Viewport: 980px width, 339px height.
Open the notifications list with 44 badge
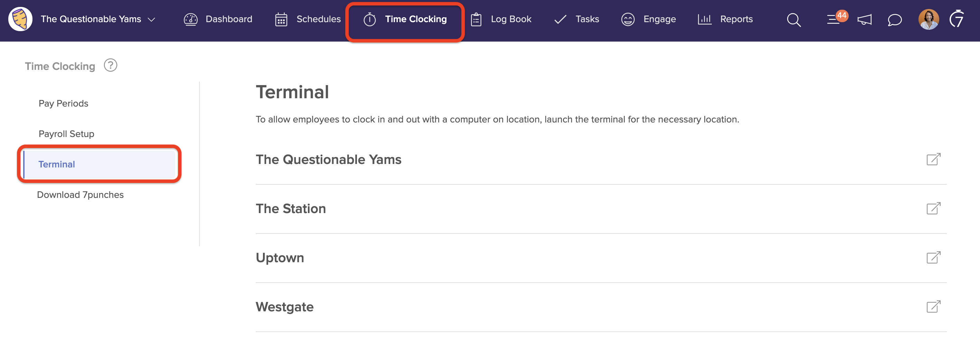835,19
